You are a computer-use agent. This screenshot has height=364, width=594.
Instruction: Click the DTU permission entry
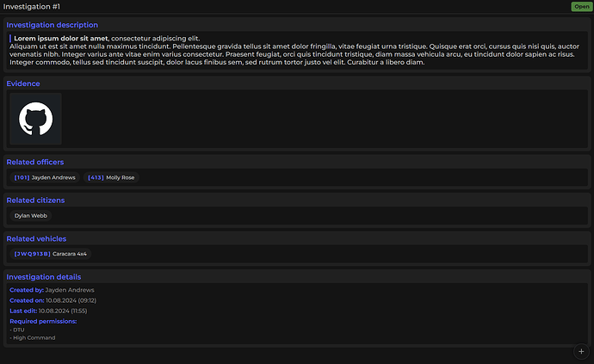[18, 330]
